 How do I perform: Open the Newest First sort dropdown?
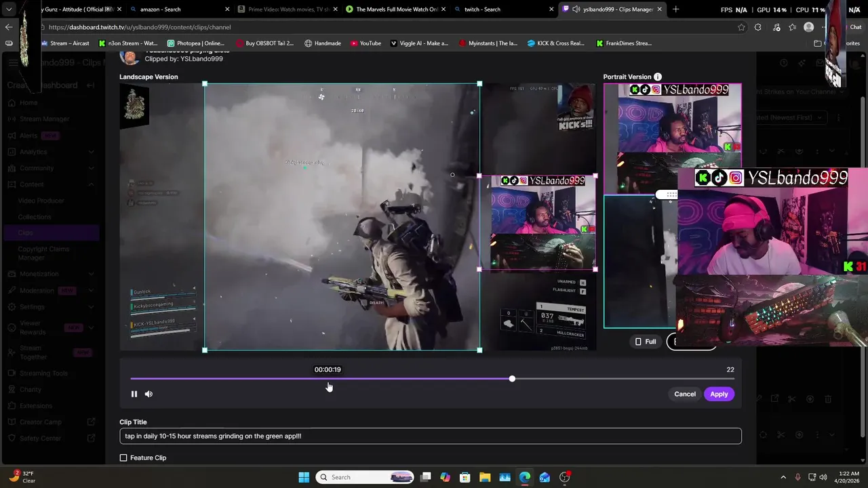pyautogui.click(x=791, y=117)
